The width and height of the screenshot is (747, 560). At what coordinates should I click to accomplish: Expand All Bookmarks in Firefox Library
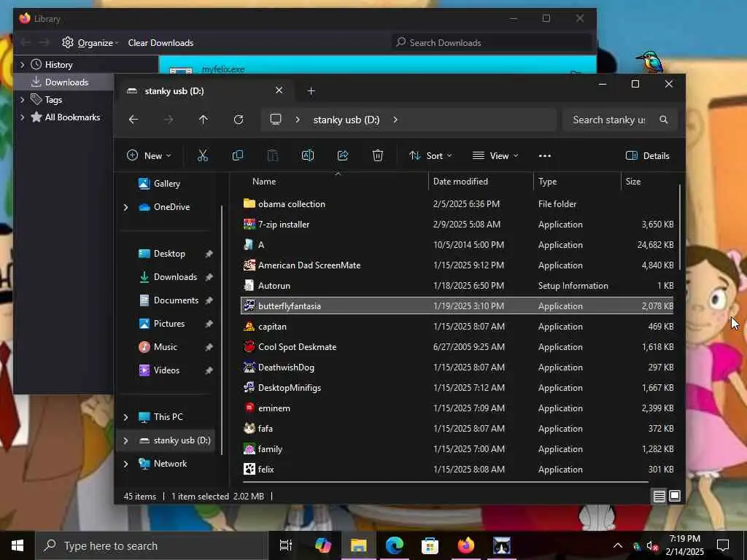(x=23, y=117)
